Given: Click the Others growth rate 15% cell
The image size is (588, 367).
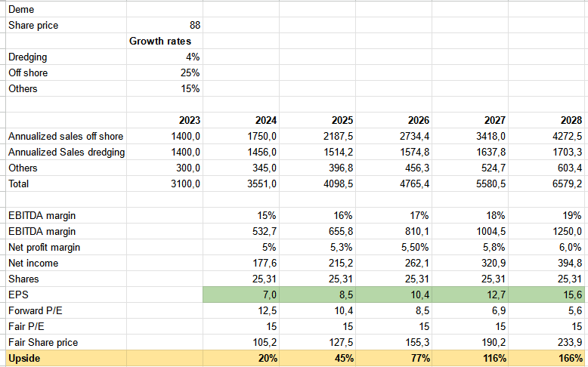Looking at the screenshot, I should [164, 88].
